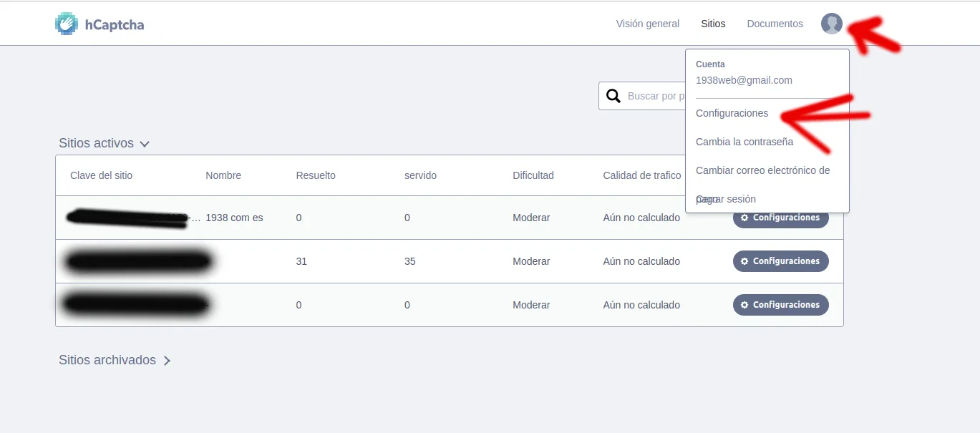Click the site name 1938 com es
This screenshot has height=433, width=980.
click(234, 218)
